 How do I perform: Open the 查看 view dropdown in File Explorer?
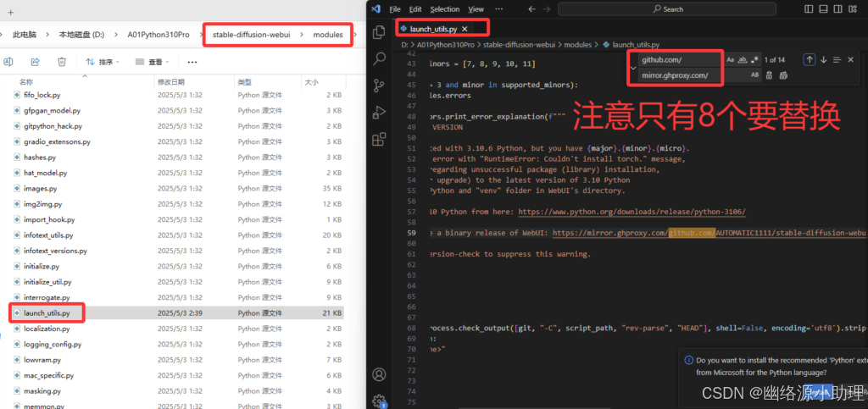153,62
